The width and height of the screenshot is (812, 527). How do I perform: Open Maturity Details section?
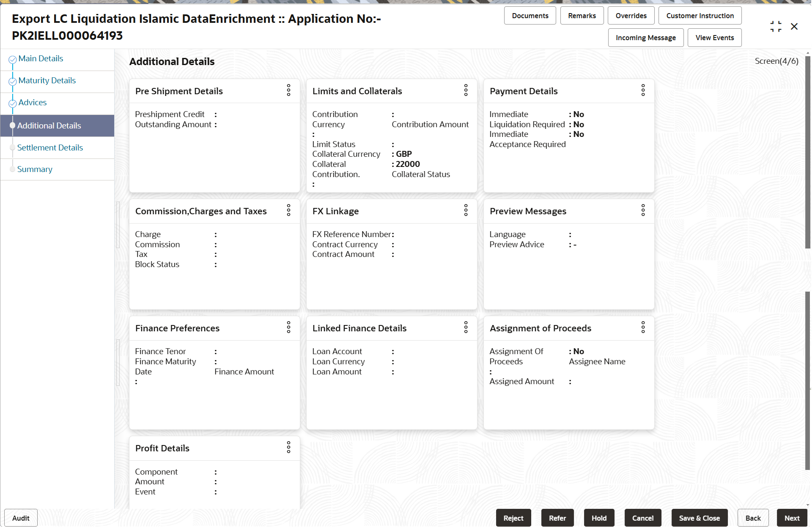pos(47,81)
